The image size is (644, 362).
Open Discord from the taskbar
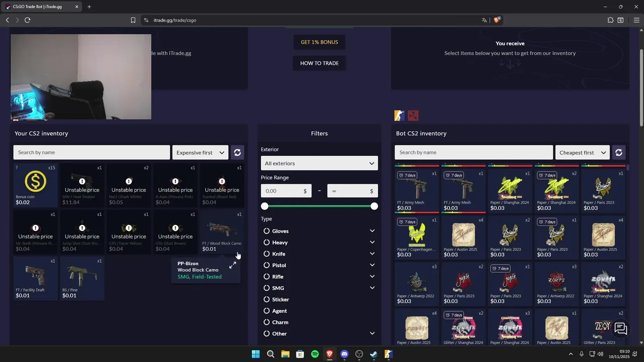tap(344, 354)
